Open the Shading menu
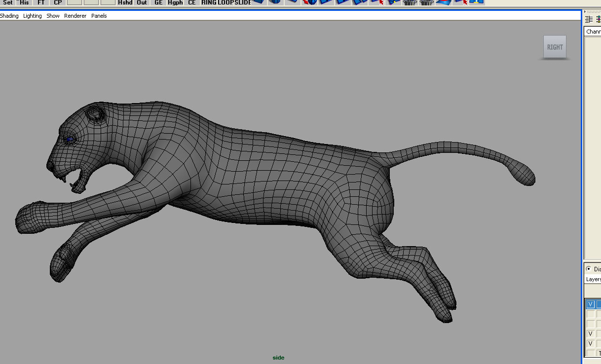Viewport: 601px width, 364px height. pyautogui.click(x=9, y=16)
